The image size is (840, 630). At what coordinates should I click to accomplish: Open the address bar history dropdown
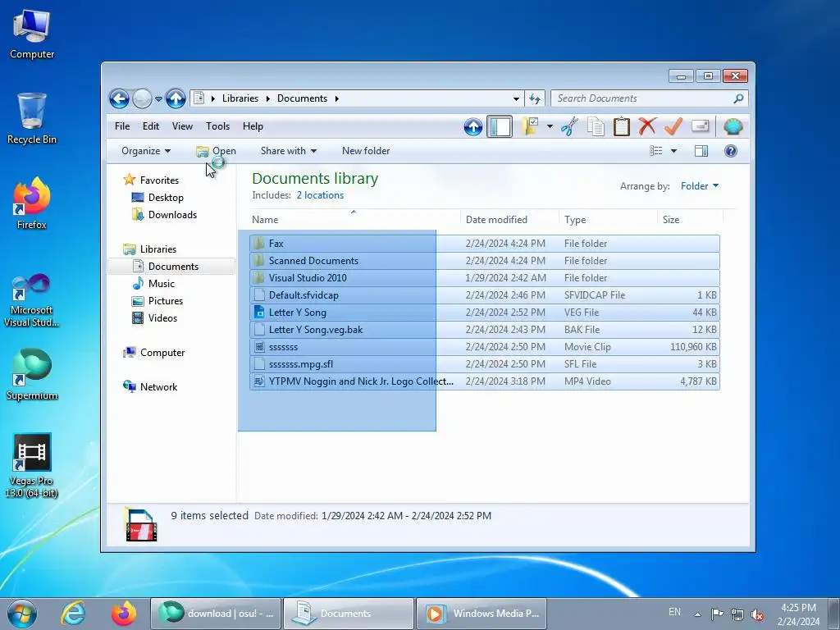tap(516, 98)
